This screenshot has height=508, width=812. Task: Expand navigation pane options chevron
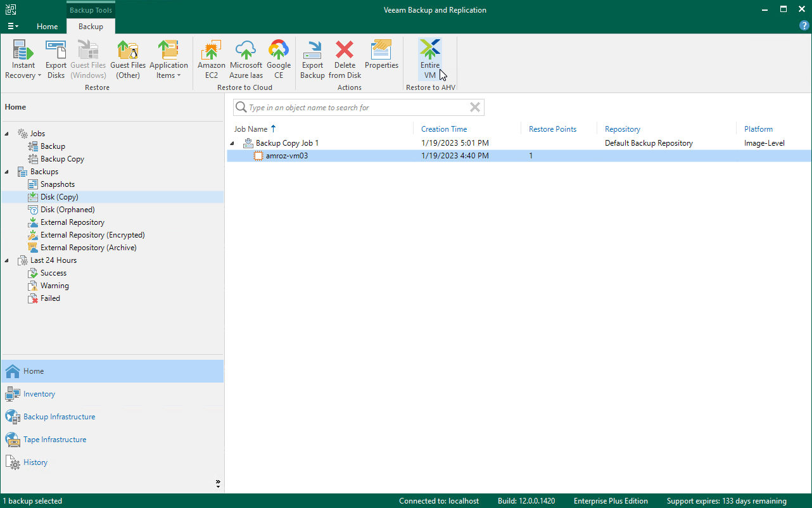pyautogui.click(x=218, y=483)
